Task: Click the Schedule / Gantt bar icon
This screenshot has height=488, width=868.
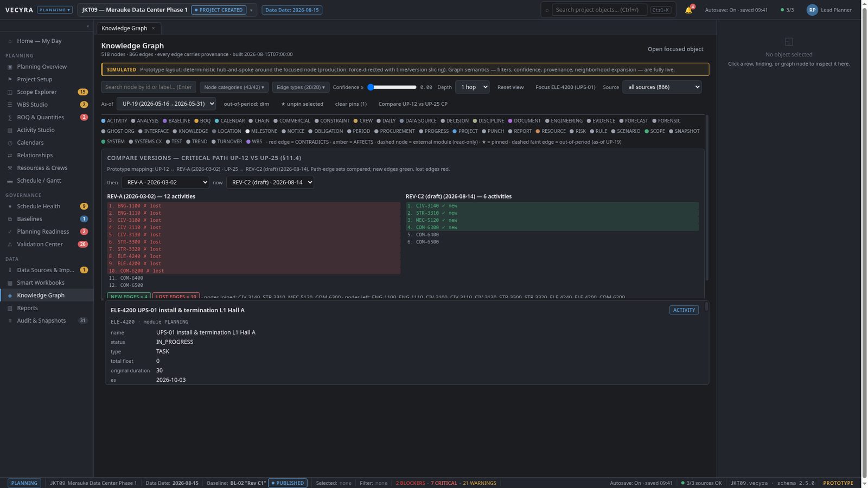Action: click(x=10, y=181)
